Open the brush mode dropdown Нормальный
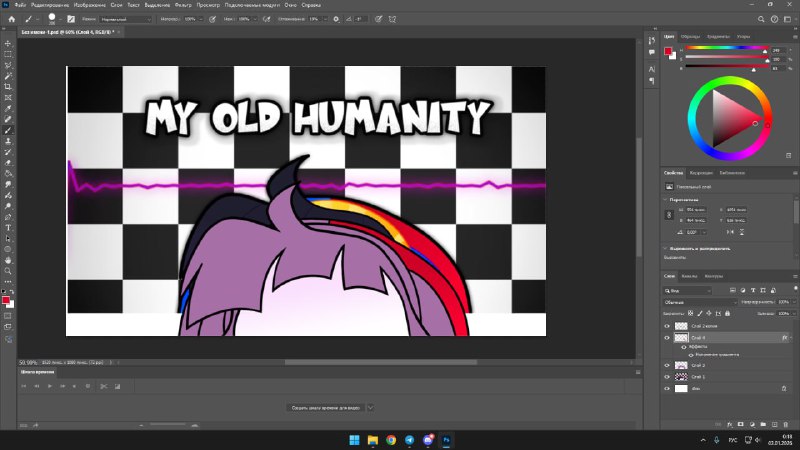The image size is (800, 450). click(126, 19)
